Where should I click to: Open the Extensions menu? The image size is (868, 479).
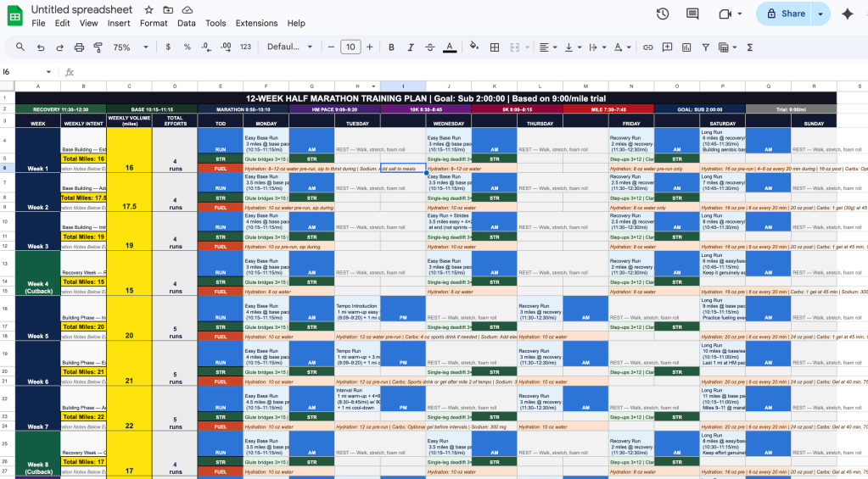point(256,23)
